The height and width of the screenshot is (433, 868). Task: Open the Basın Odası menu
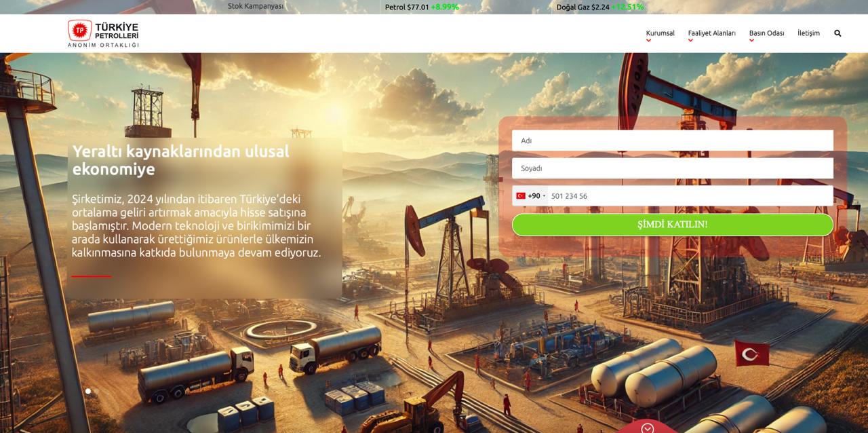tap(766, 33)
